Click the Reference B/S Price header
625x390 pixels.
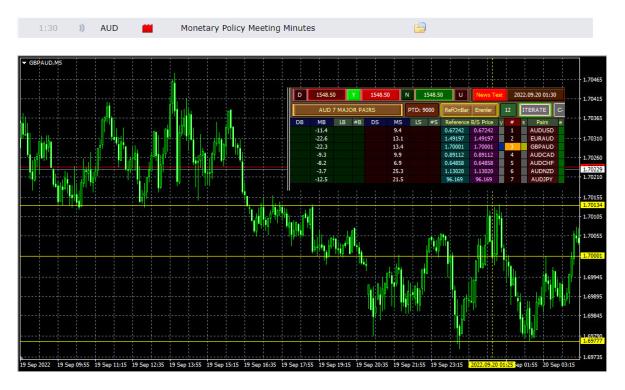pyautogui.click(x=469, y=122)
